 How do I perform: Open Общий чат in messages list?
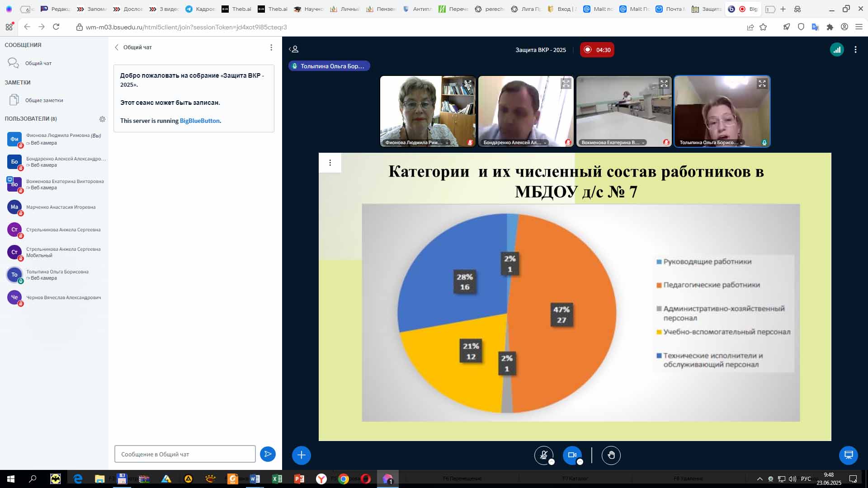[x=54, y=63]
